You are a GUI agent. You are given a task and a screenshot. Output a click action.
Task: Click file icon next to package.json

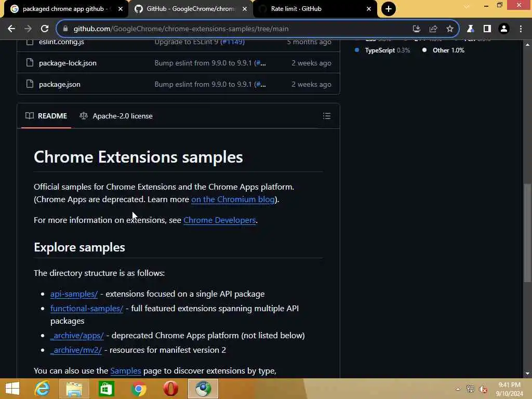click(30, 84)
